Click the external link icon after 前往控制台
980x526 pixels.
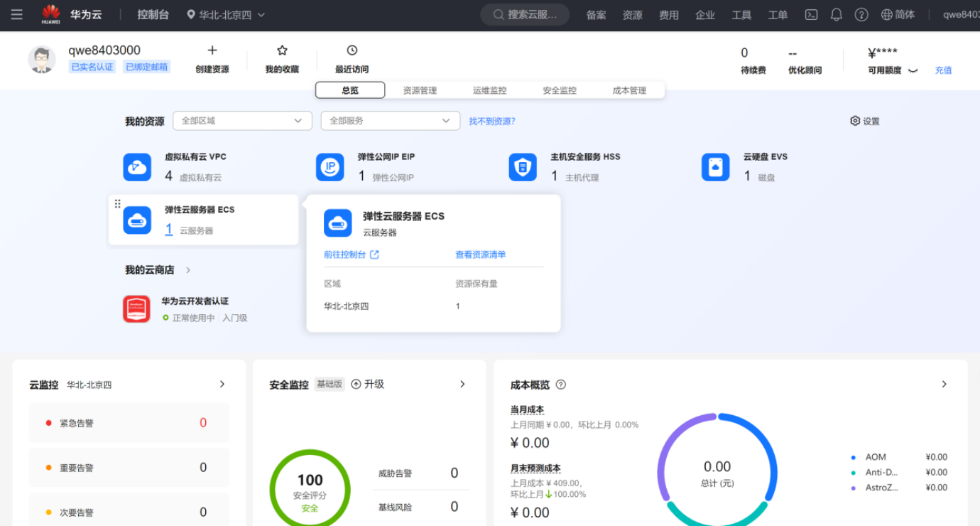tap(375, 254)
